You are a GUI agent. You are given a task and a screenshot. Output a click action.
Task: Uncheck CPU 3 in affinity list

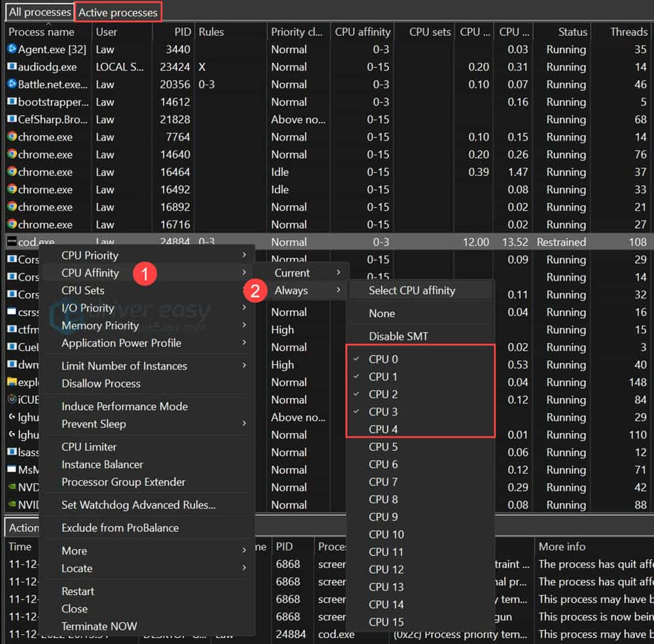[383, 412]
